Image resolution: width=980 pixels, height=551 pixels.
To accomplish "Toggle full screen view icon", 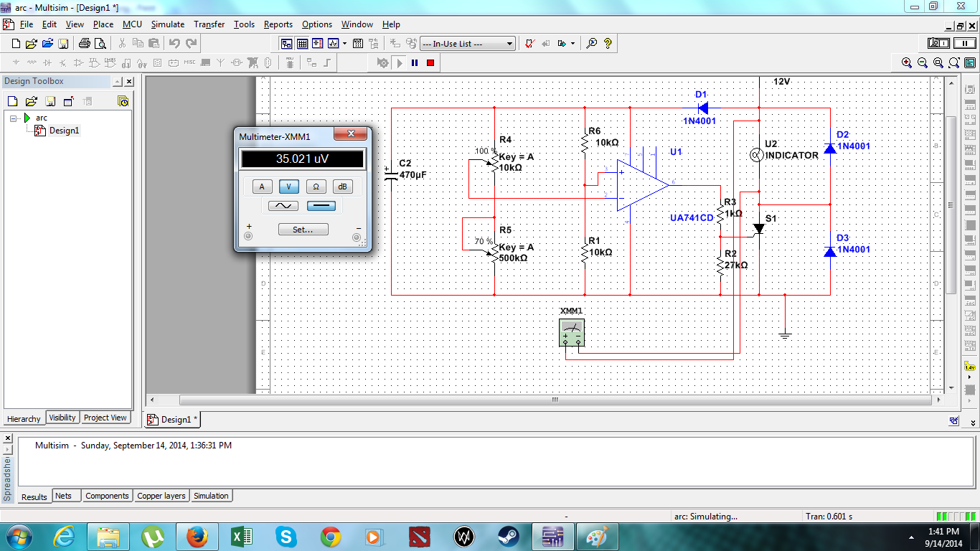I will point(970,63).
